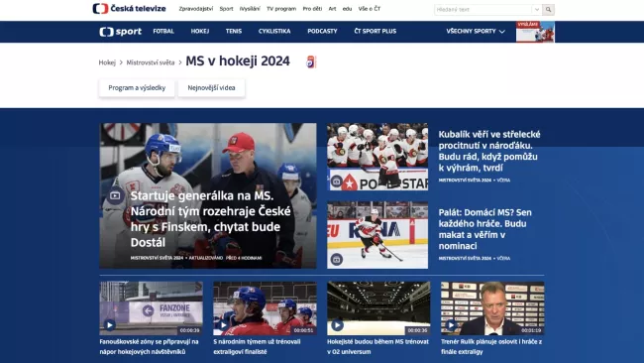Expand the Všechny sporty menu
The image size is (644, 363).
[476, 32]
